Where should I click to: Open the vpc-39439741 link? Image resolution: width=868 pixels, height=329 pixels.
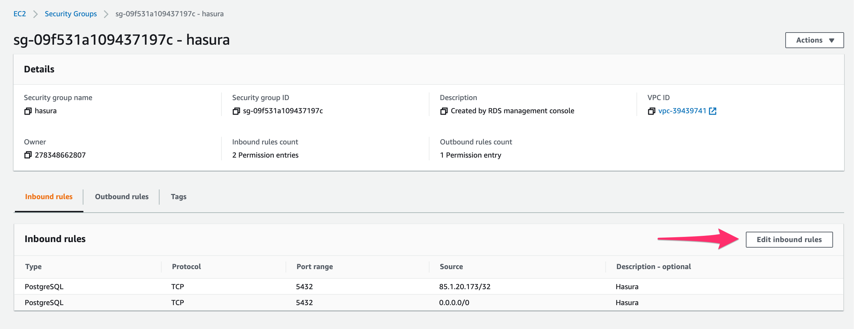click(x=683, y=111)
